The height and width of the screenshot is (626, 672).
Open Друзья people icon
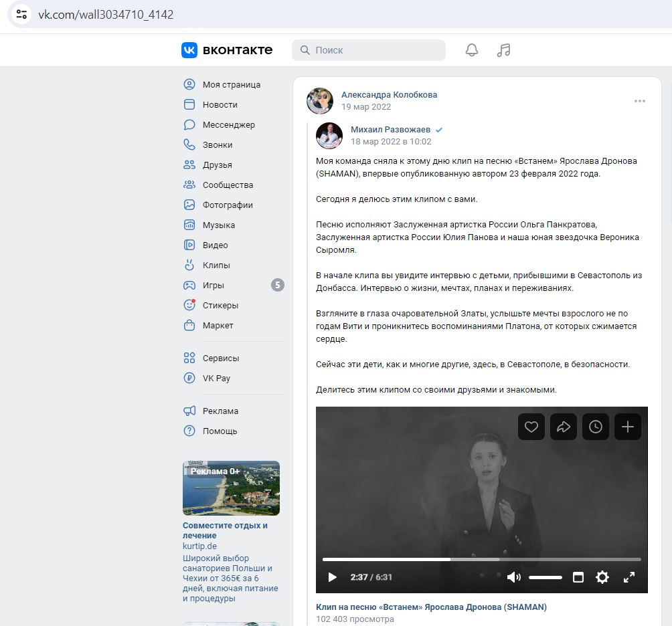[189, 165]
